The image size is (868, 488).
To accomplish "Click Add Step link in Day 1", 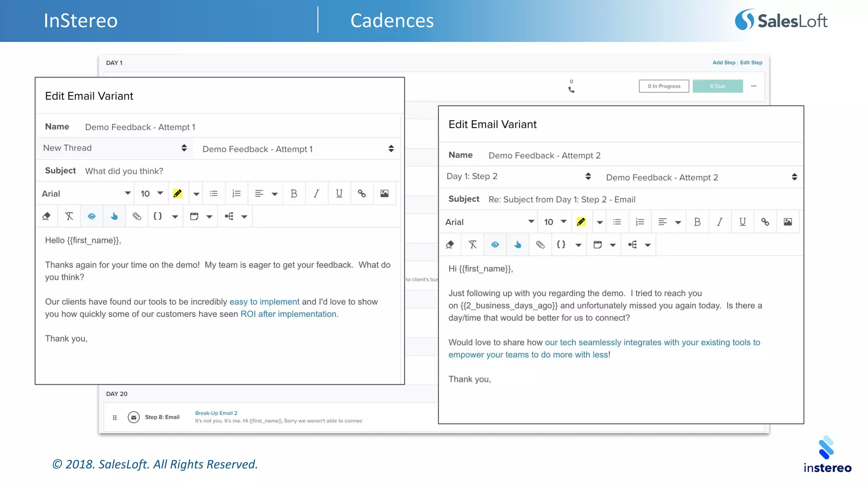I will coord(724,63).
